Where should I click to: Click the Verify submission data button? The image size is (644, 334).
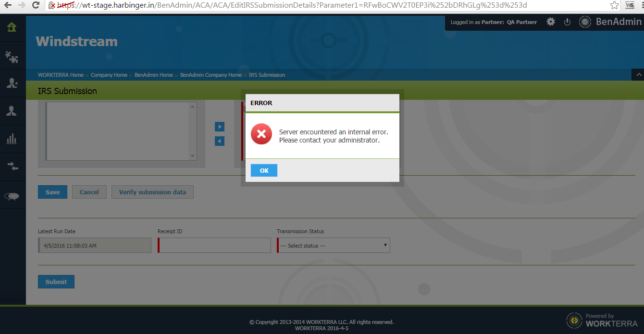[152, 192]
